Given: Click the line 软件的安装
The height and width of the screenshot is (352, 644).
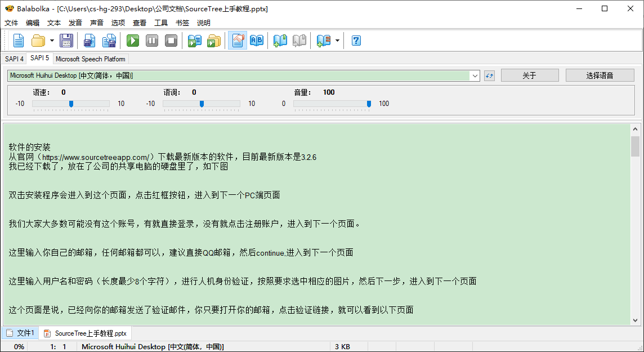Looking at the screenshot, I should (30, 147).
